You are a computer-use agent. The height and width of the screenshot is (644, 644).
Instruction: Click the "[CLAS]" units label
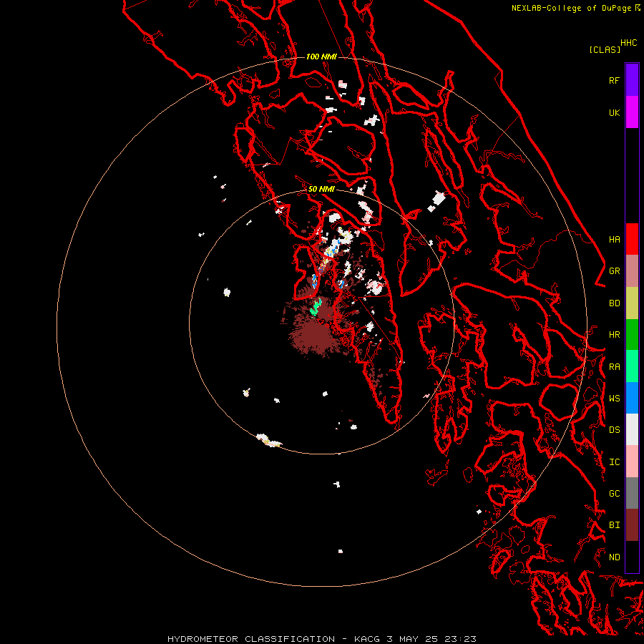(605, 49)
